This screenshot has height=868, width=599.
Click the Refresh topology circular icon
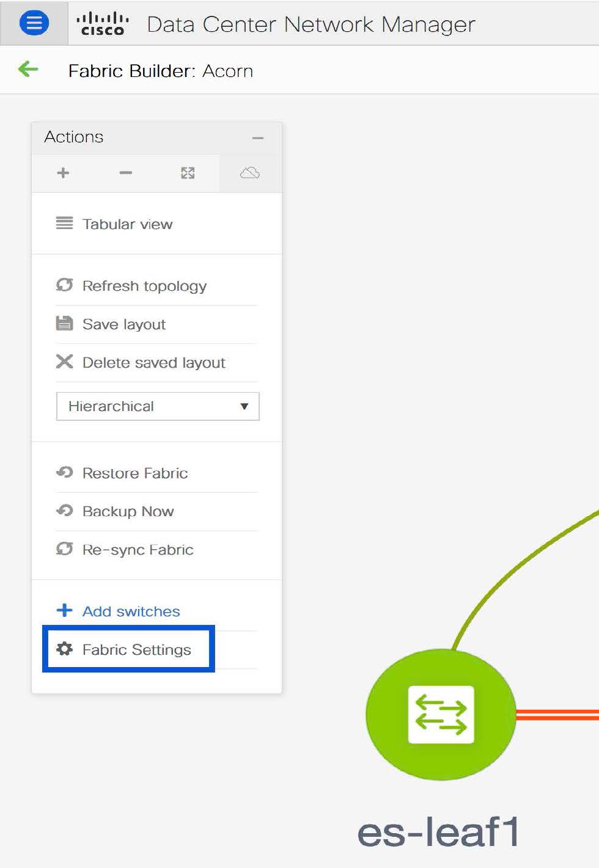64,285
